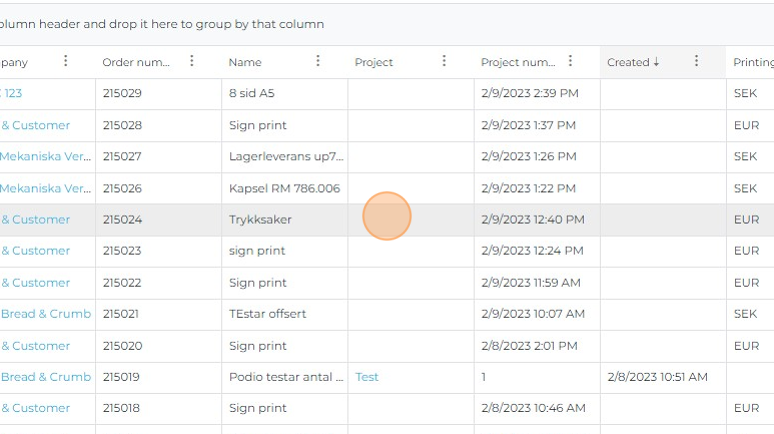Open the Project number column kebab menu
Screen dimensions: 774x434
pyautogui.click(x=570, y=61)
